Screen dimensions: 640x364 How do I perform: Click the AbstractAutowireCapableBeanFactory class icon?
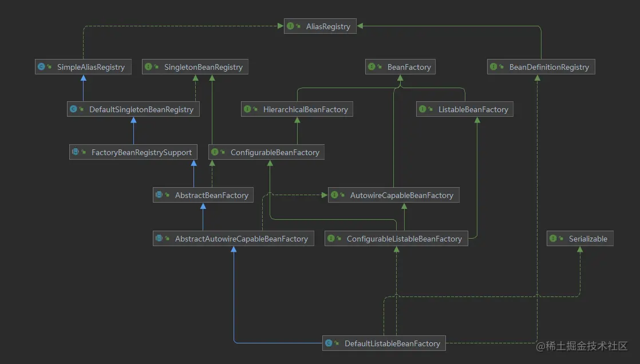click(159, 238)
